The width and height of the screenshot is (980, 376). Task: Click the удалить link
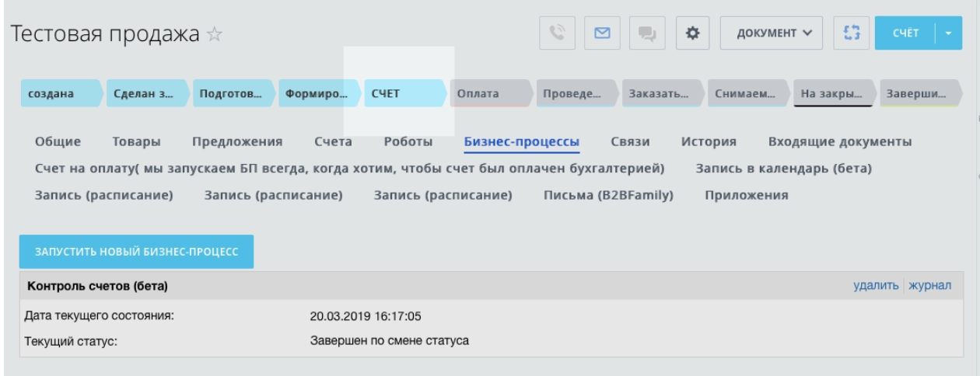point(877,286)
